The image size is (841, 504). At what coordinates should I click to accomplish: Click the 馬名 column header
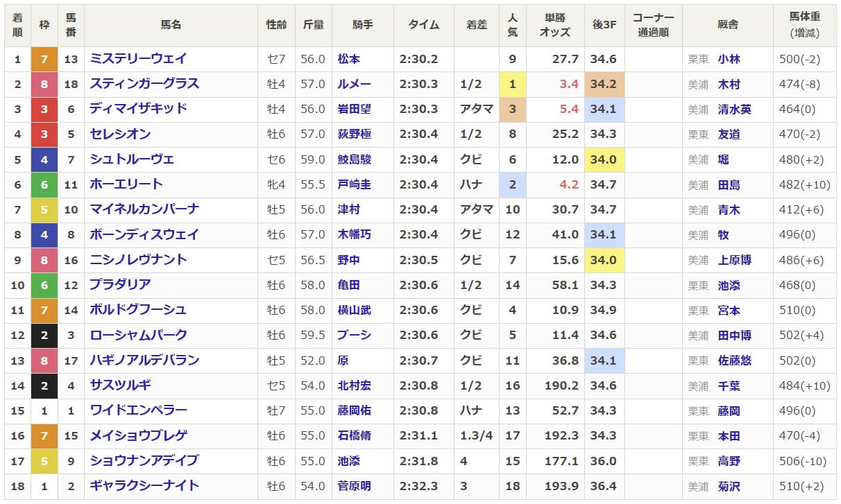pos(171,24)
